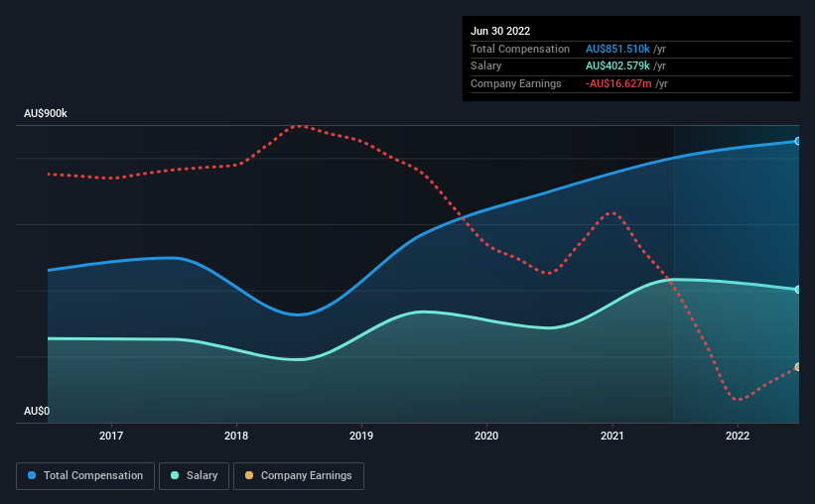The image size is (815, 504).
Task: Click the AU$402.579k salary value
Action: [x=617, y=66]
